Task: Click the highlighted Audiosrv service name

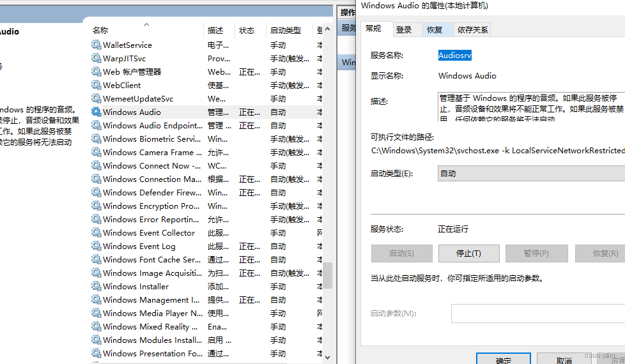Action: 455,56
